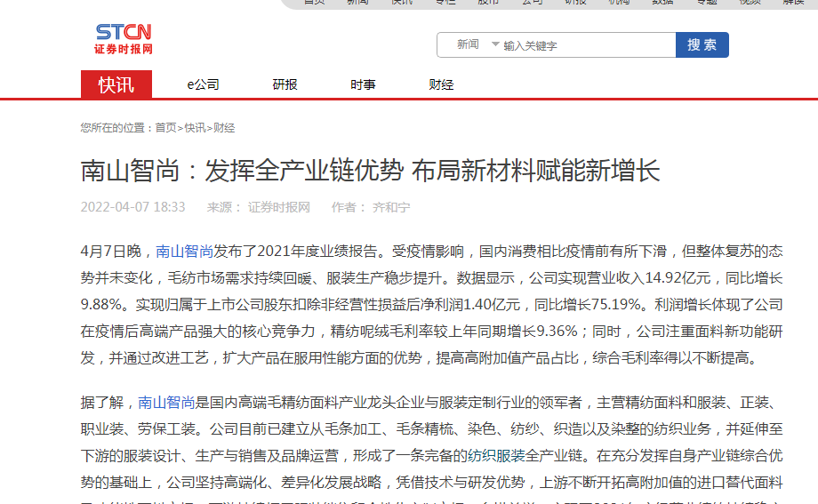Click 财经 in the breadcrumb trail

pyautogui.click(x=224, y=128)
